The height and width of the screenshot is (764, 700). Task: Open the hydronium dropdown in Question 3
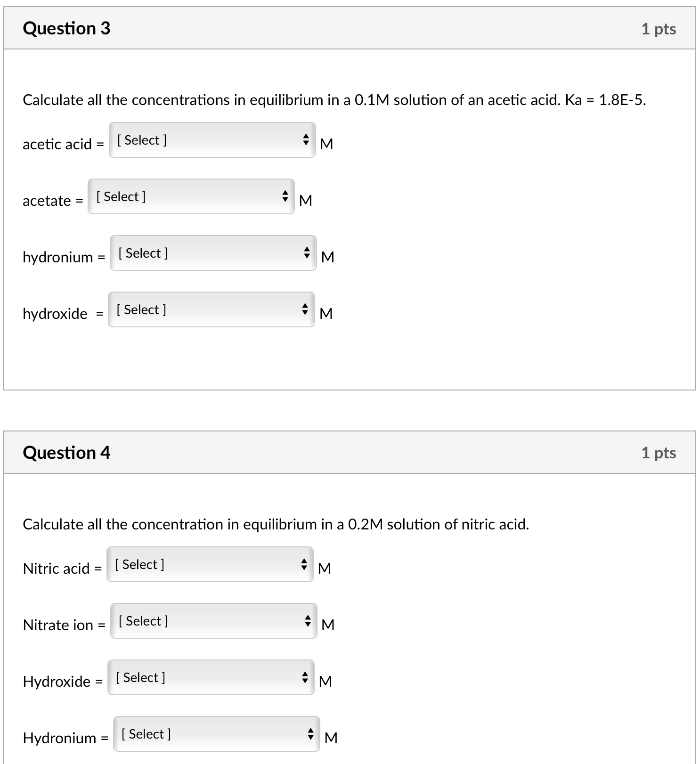click(212, 253)
